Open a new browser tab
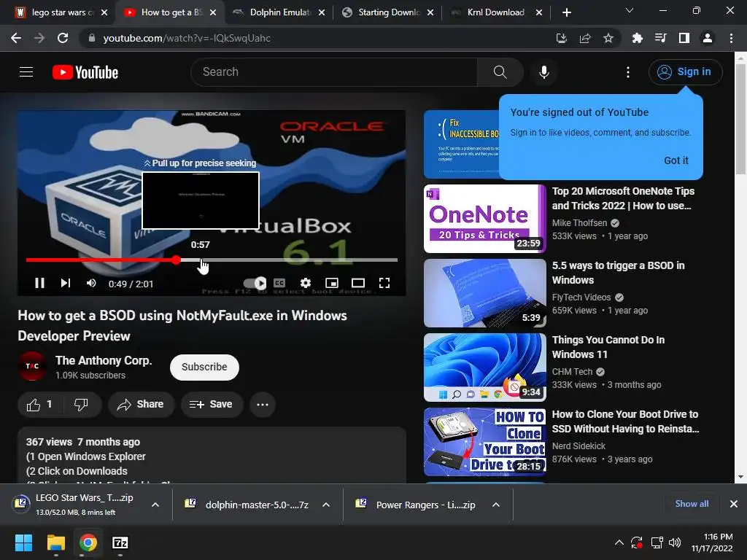Image resolution: width=747 pixels, height=560 pixels. [x=566, y=12]
